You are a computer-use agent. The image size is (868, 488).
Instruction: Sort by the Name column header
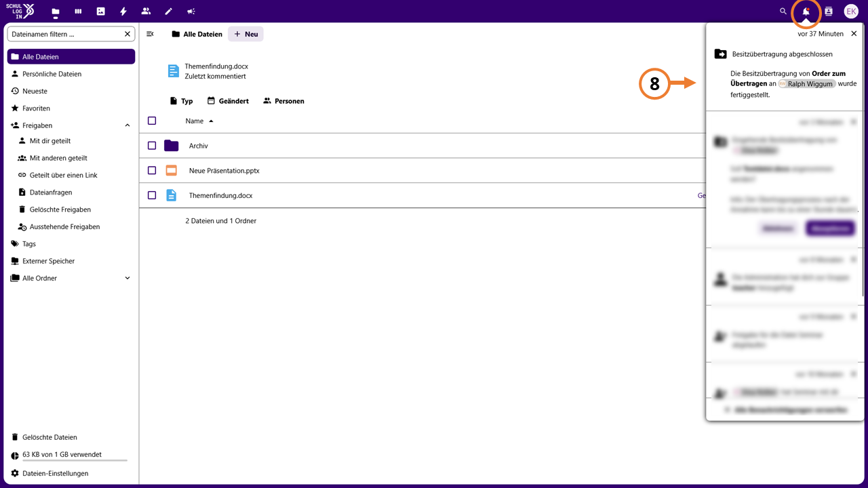click(x=199, y=121)
